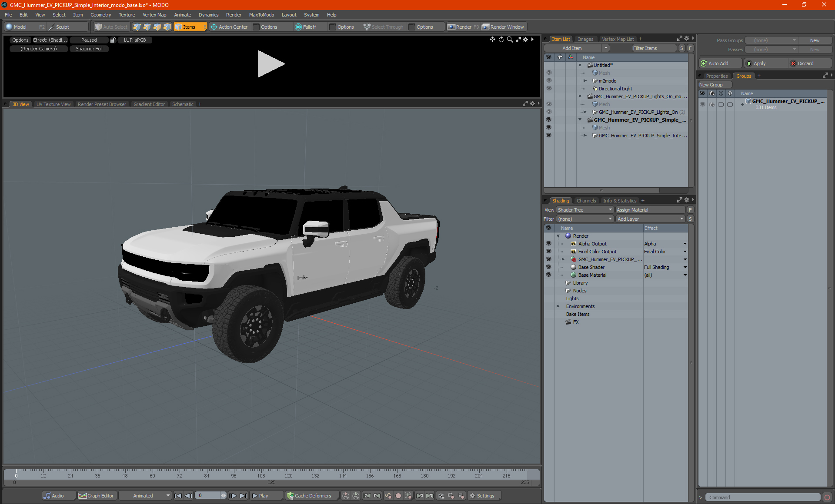Open MaxToModo menu

point(261,15)
